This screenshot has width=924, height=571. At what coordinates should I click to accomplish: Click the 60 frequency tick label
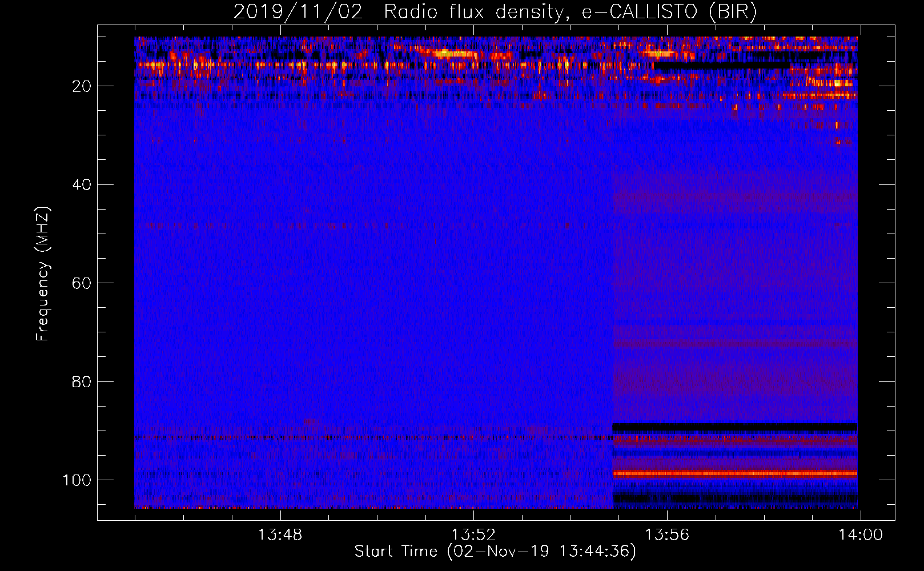(x=82, y=283)
